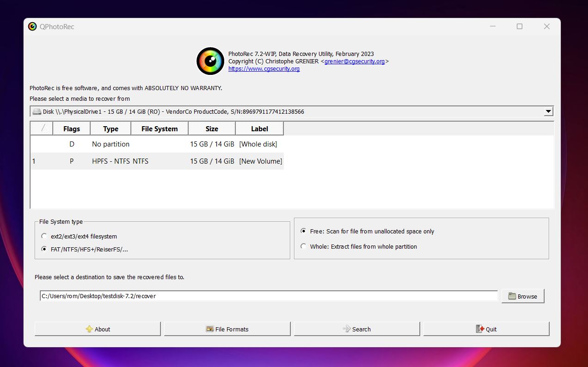The width and height of the screenshot is (588, 367).
Task: Click the [Whole disk] label cell
Action: pyautogui.click(x=258, y=144)
